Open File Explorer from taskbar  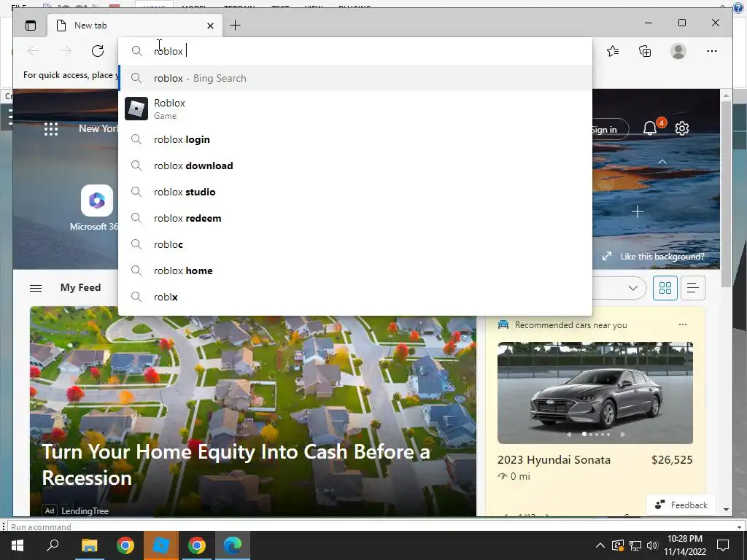click(89, 545)
